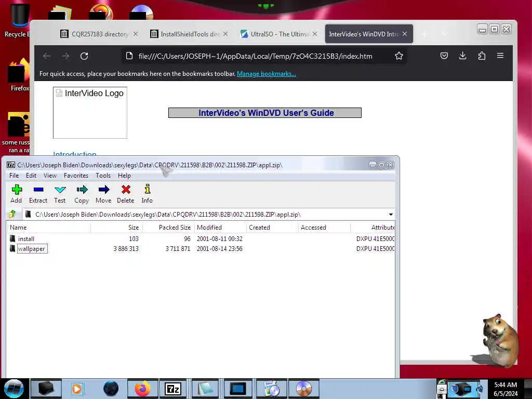Open the Tools menu in 7-Zip

103,176
